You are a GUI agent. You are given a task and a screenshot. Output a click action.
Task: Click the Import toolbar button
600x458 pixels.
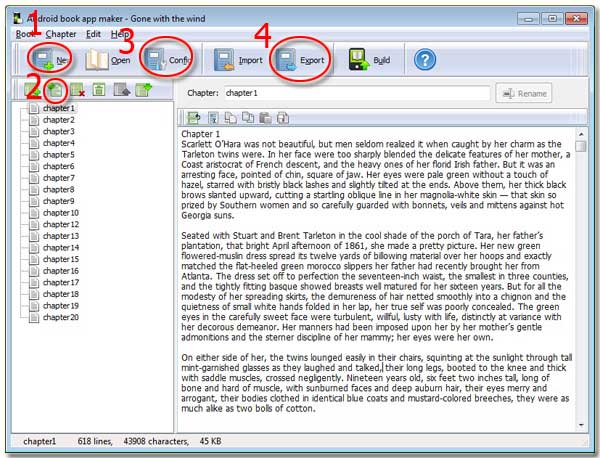tap(238, 60)
